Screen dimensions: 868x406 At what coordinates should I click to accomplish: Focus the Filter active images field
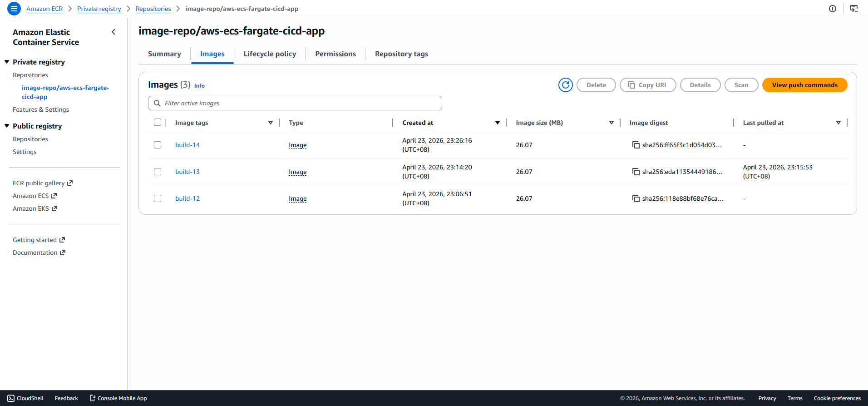[x=295, y=103]
